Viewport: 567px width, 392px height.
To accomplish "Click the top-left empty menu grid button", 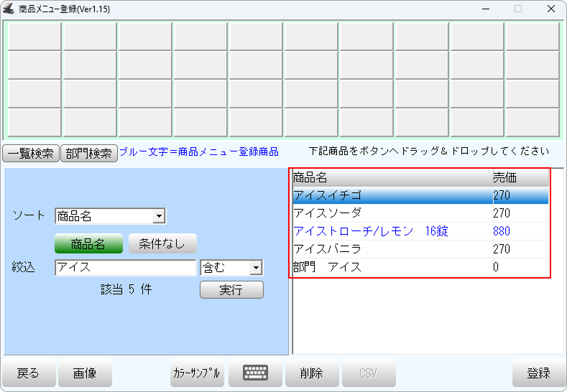I will [x=34, y=37].
